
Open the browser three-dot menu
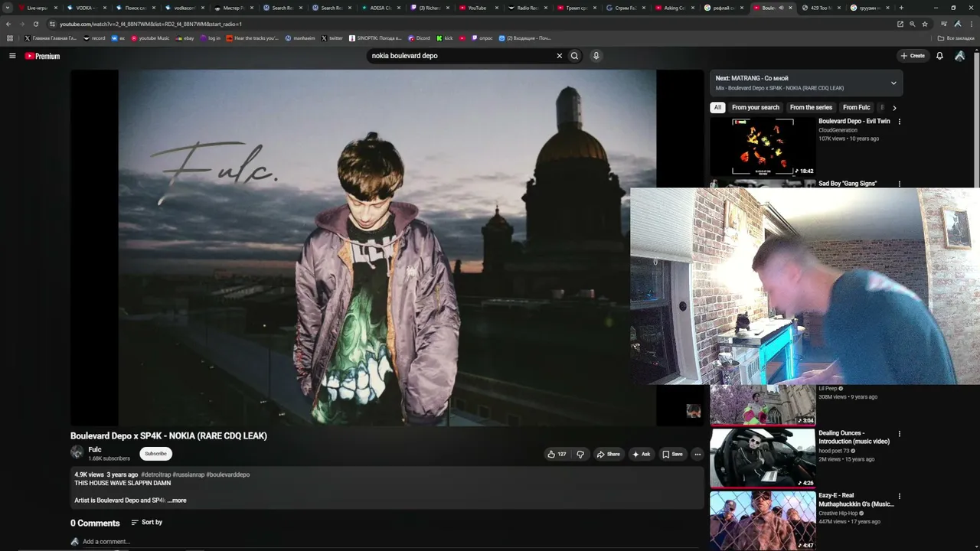pyautogui.click(x=971, y=24)
